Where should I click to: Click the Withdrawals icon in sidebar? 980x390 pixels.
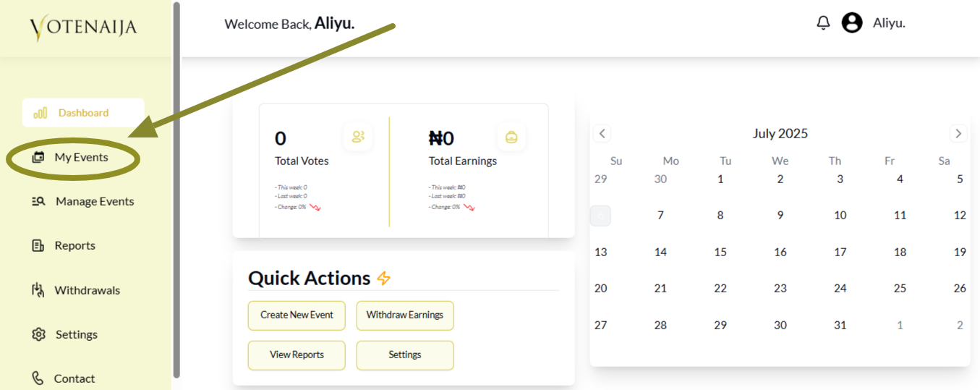tap(38, 290)
